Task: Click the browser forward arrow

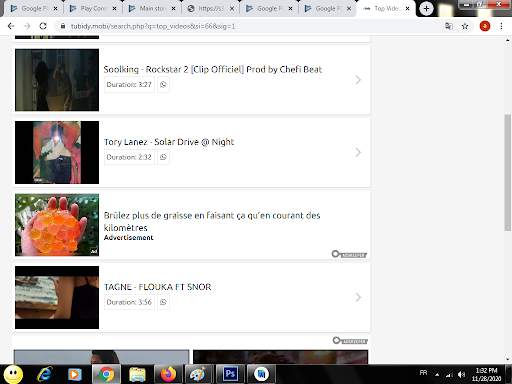Action: tap(27, 26)
